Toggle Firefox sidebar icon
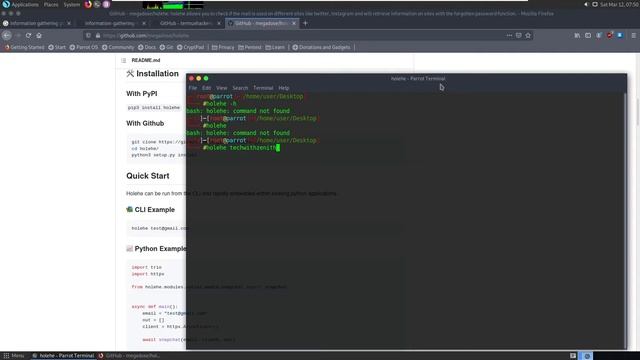 tap(588, 36)
